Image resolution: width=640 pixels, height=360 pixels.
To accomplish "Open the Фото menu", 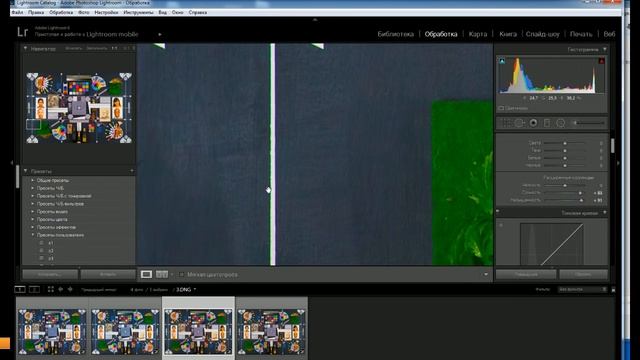I will [x=84, y=12].
